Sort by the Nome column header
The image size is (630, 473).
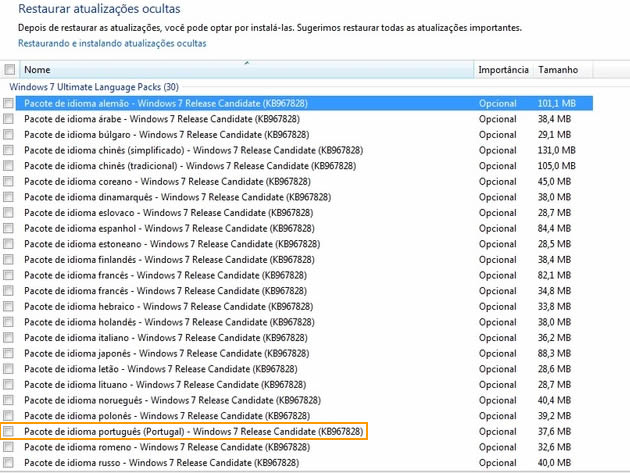[x=247, y=70]
